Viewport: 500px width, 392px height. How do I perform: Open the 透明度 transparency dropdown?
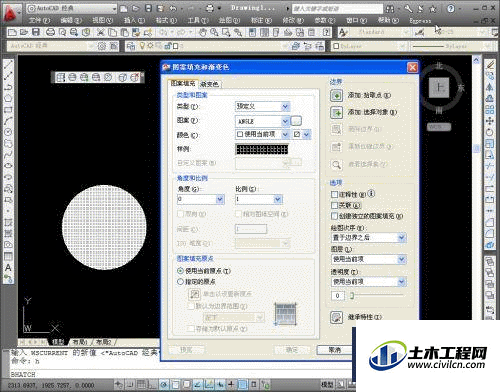click(x=402, y=282)
